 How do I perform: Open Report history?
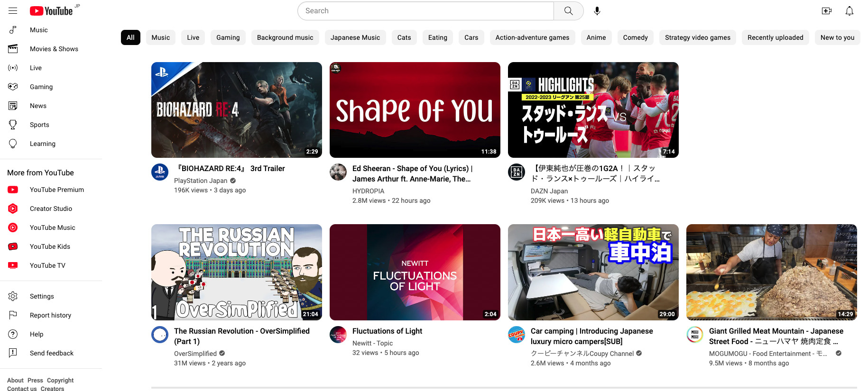51,315
